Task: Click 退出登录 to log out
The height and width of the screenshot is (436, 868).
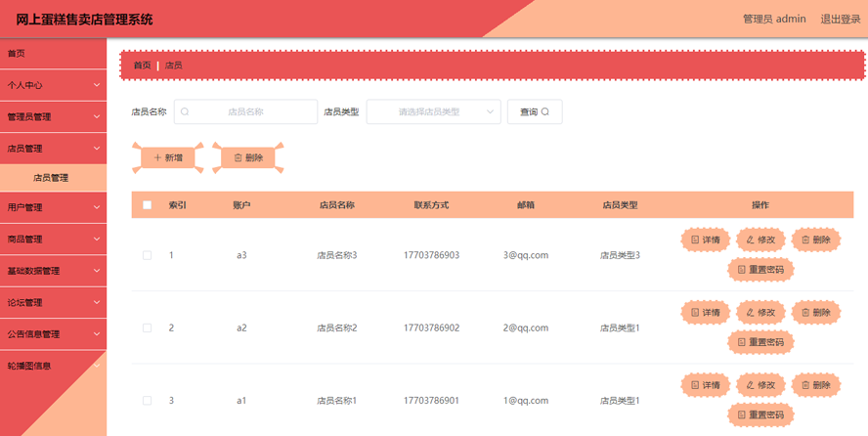Action: click(x=841, y=19)
